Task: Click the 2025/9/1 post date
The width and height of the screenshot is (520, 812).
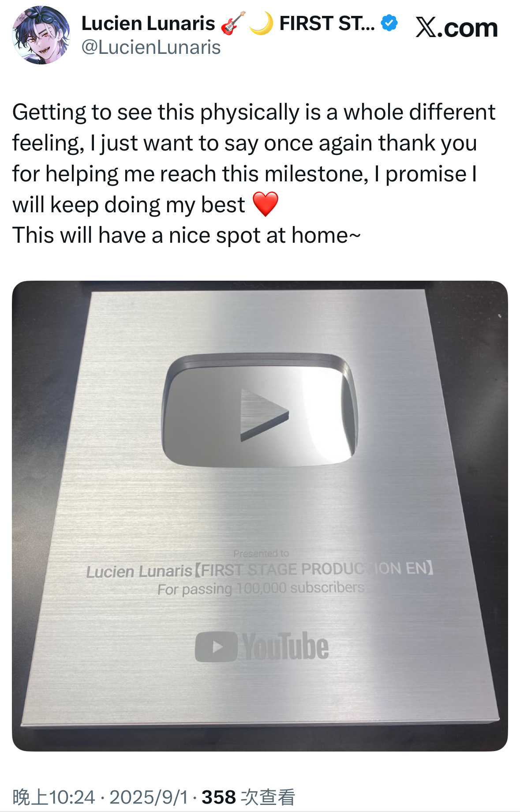Action: [149, 797]
